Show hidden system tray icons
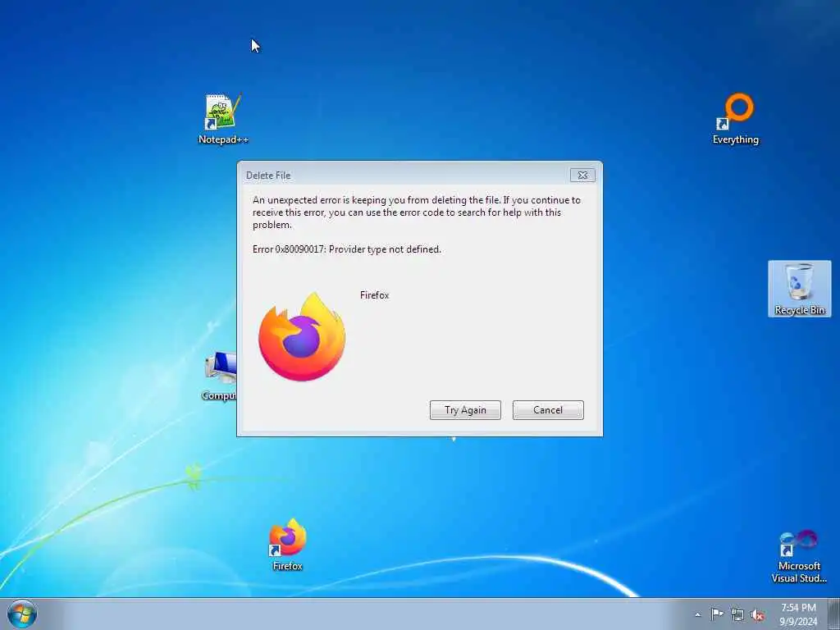 [x=697, y=614]
